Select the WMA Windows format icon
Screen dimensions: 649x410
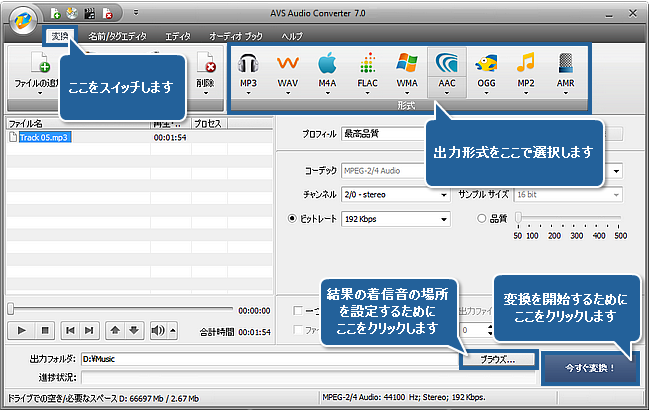(407, 63)
